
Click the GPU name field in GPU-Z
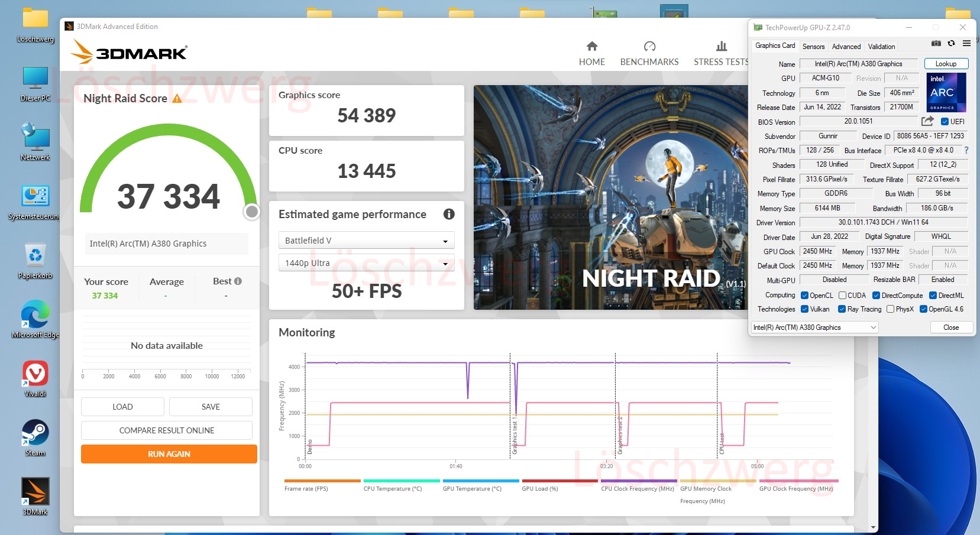click(858, 64)
